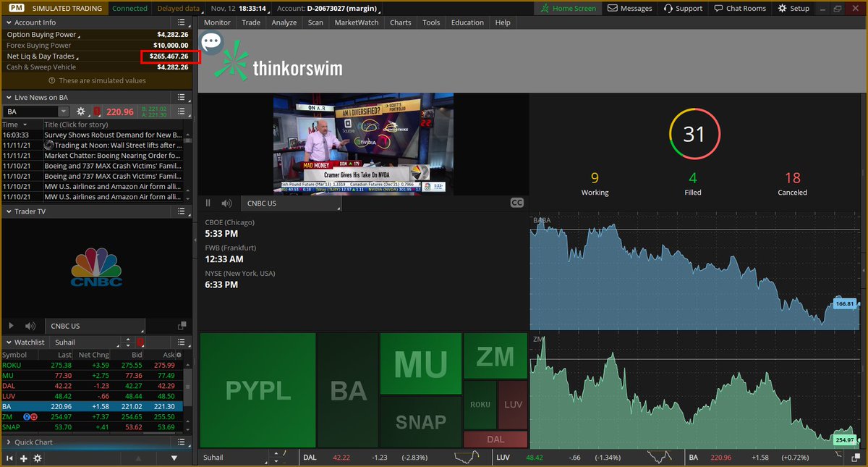Open story 'Trading at Noon: Wall Street lifts'

point(113,145)
